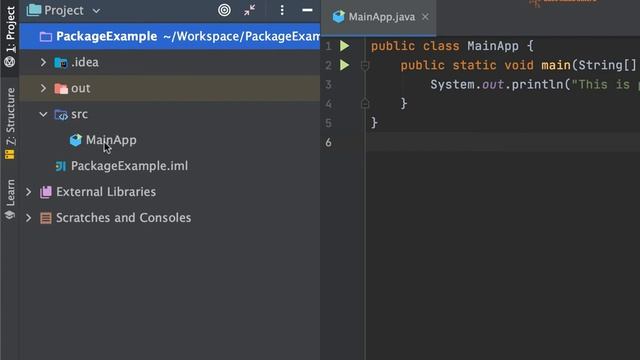Click the main method name in code
640x360 pixels.
point(556,65)
